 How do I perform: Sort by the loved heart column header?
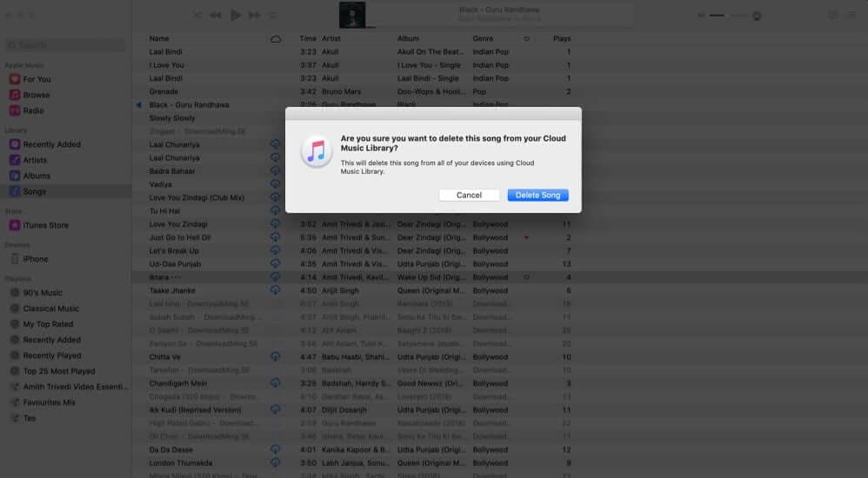tap(526, 39)
